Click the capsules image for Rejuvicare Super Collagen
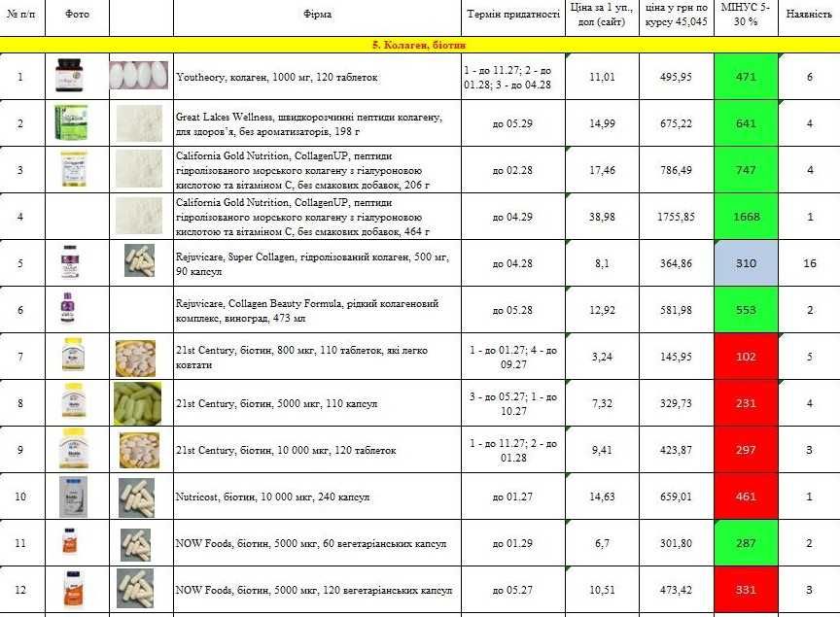 coord(139,260)
